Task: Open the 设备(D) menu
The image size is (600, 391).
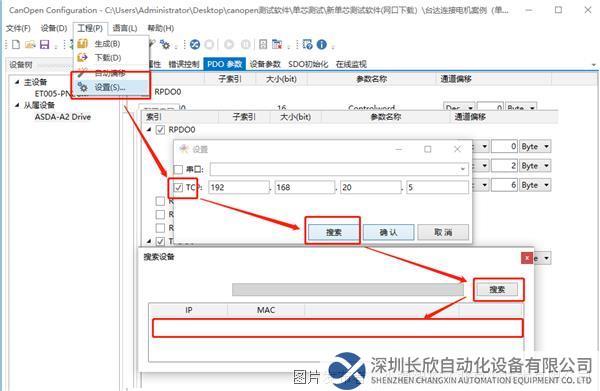Action: 54,28
